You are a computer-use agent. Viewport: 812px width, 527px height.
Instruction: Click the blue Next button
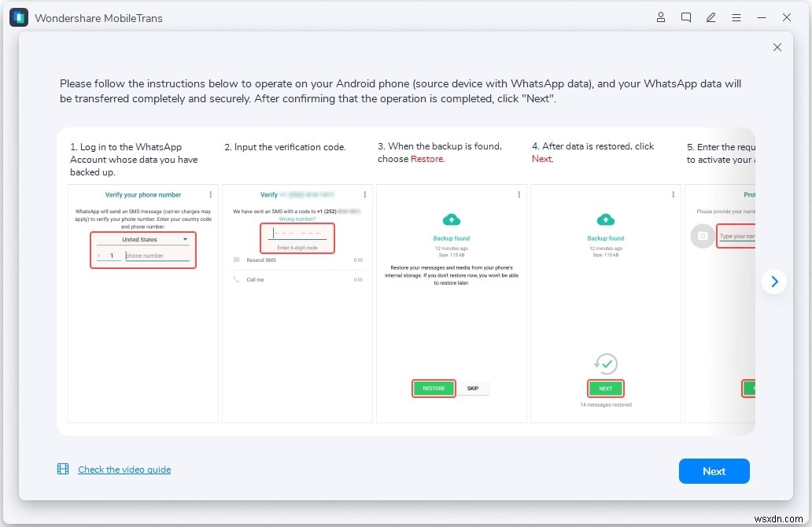(714, 470)
